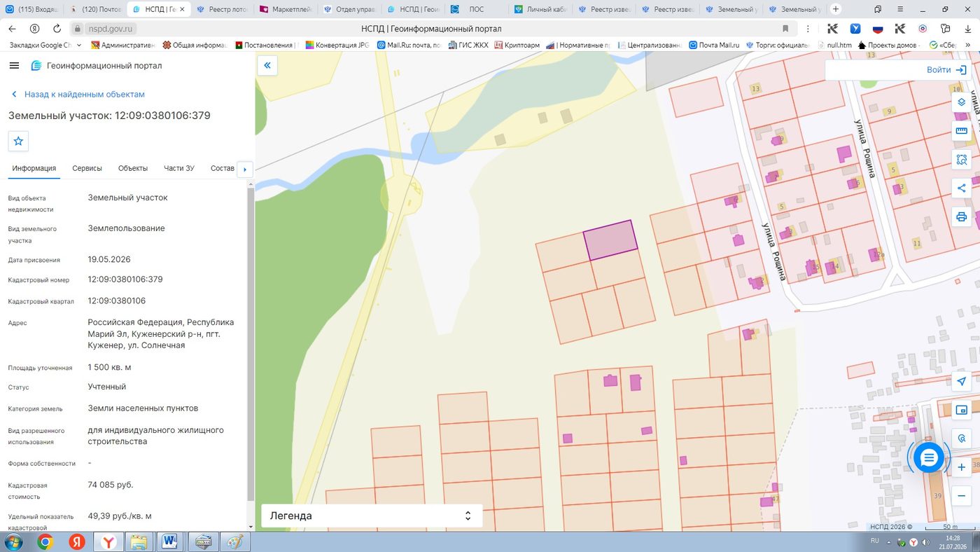Zoom out of the map with minus
The height and width of the screenshot is (552, 980).
[x=962, y=496]
